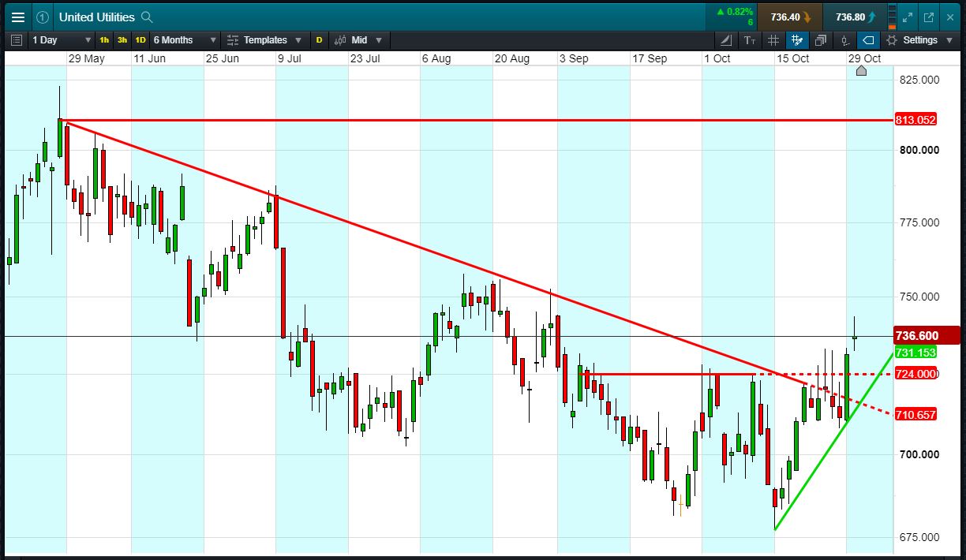Screen dimensions: 966x560
Task: Click the 736.600 current price label
Action: tap(926, 336)
